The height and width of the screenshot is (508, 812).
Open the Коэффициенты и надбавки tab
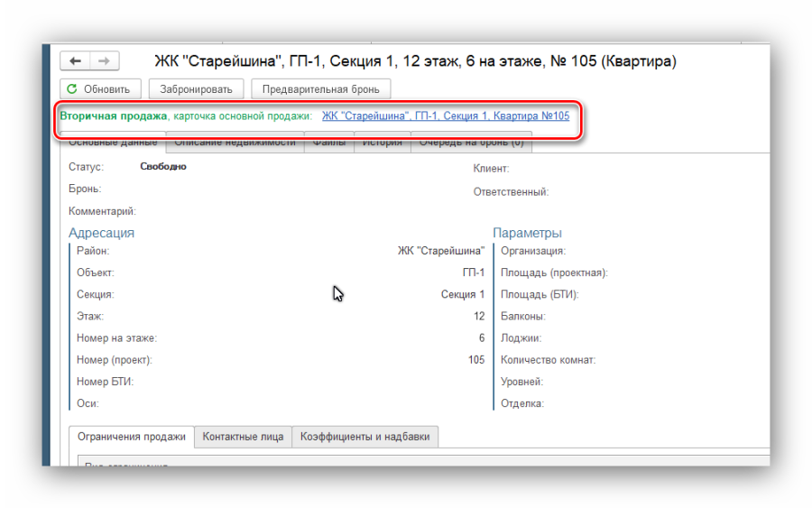click(365, 437)
